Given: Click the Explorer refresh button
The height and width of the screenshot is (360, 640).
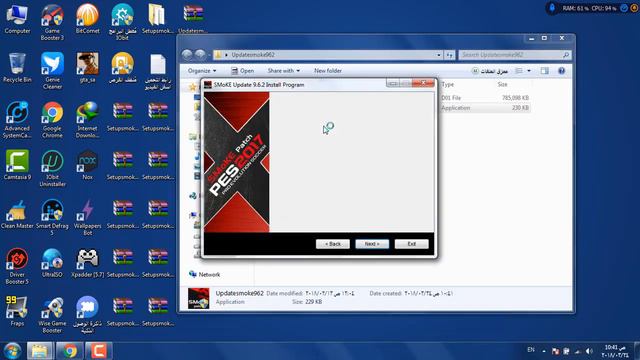Looking at the screenshot, I should 450,55.
